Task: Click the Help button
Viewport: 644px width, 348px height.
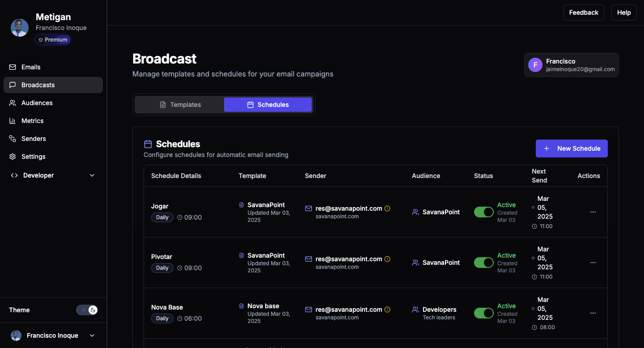Action: (624, 13)
